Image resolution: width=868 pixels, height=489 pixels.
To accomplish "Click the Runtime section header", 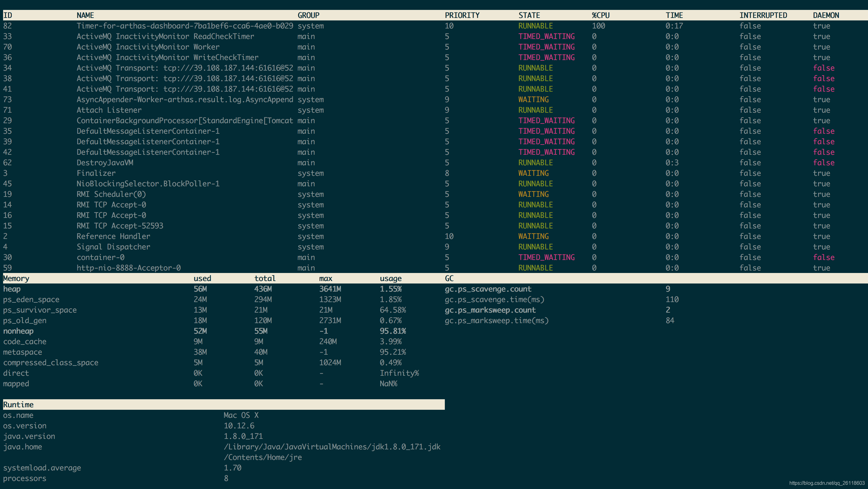I will click(18, 405).
